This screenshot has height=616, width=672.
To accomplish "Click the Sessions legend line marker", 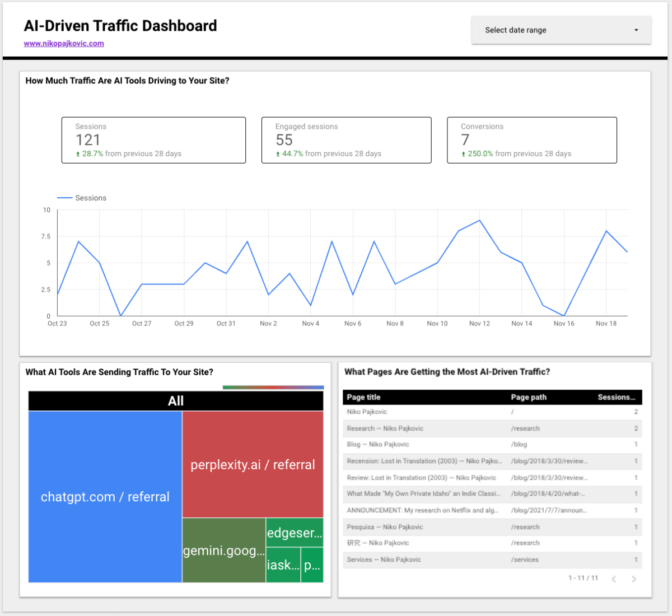I will pos(63,197).
